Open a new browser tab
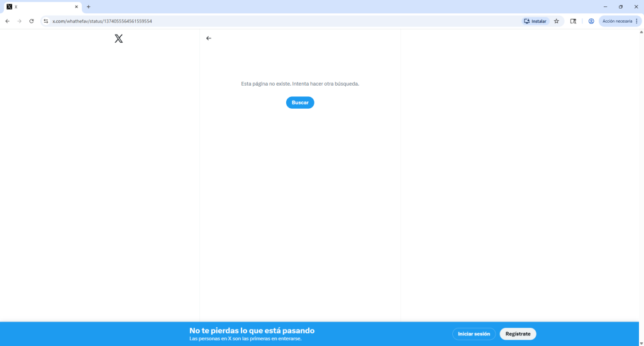 click(89, 7)
